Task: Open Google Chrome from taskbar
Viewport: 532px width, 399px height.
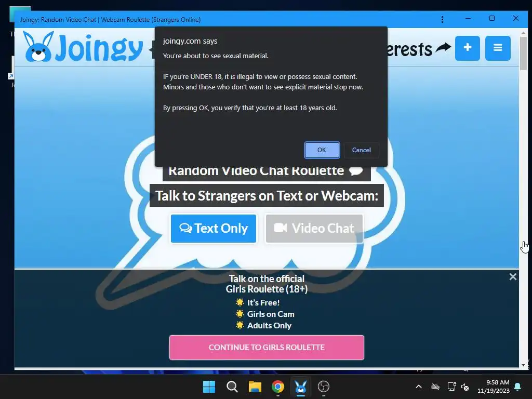Action: coord(278,387)
